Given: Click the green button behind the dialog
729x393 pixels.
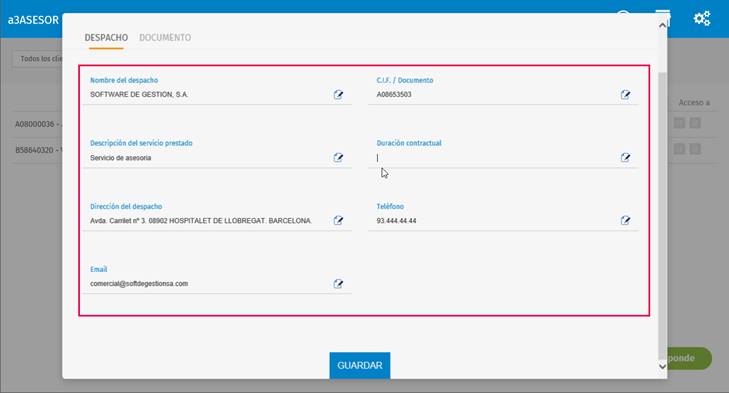Looking at the screenshot, I should pyautogui.click(x=689, y=358).
